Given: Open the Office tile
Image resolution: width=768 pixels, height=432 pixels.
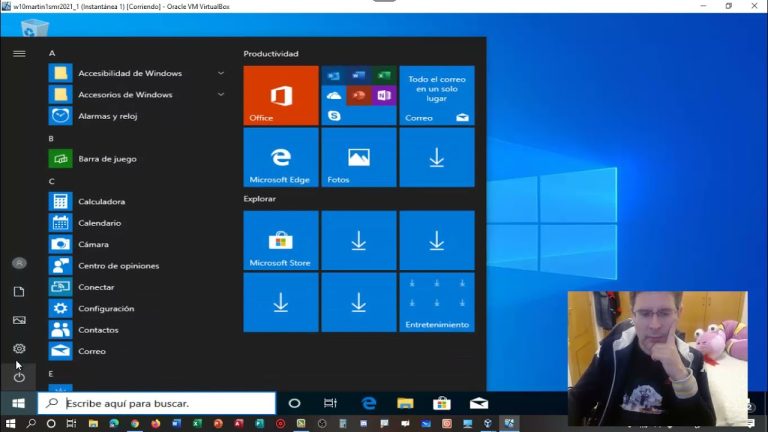Looking at the screenshot, I should click(x=280, y=96).
